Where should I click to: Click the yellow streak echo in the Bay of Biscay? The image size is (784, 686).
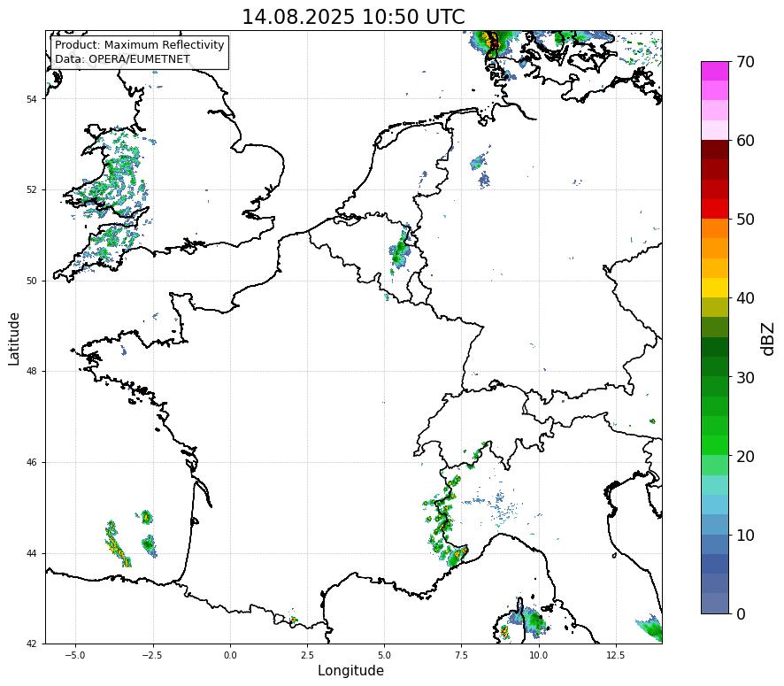pos(117,545)
